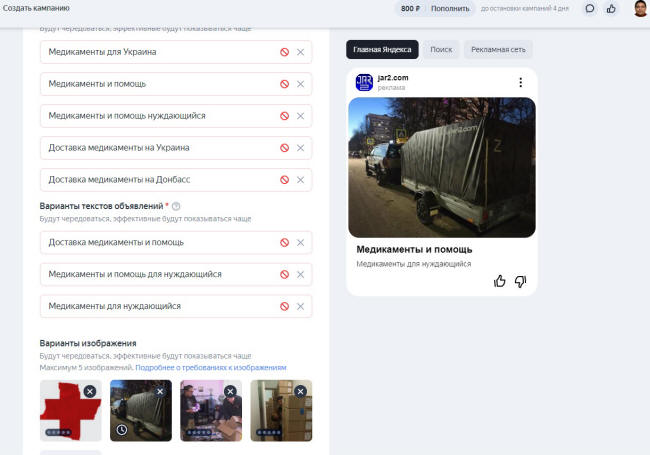This screenshot has height=455, width=650.
Task: Switch to 'Главная Яндекса' preview tab
Action: [x=382, y=49]
